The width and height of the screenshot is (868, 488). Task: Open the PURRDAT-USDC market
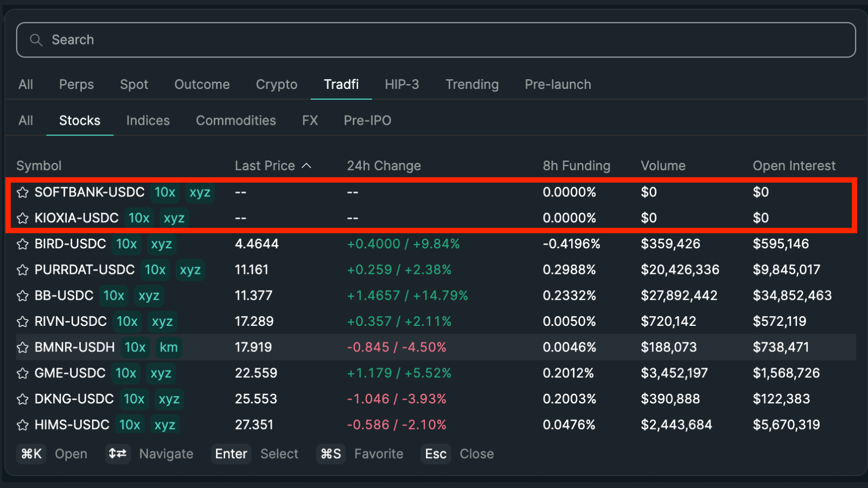click(x=436, y=270)
